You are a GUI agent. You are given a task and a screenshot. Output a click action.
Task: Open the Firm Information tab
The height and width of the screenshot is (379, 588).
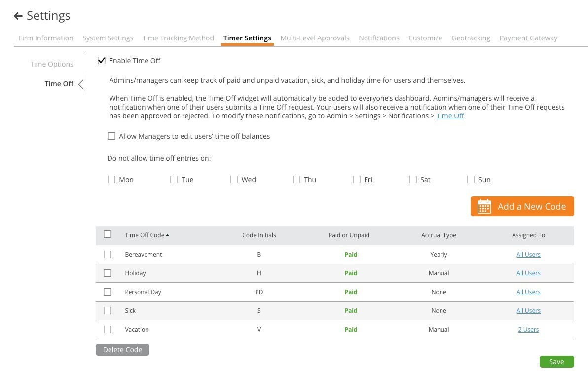click(46, 38)
